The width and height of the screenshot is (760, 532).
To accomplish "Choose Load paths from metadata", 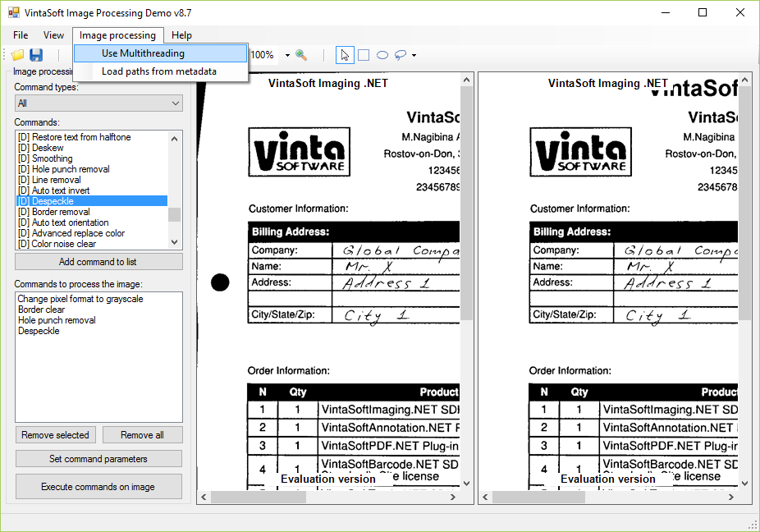I will [x=160, y=71].
